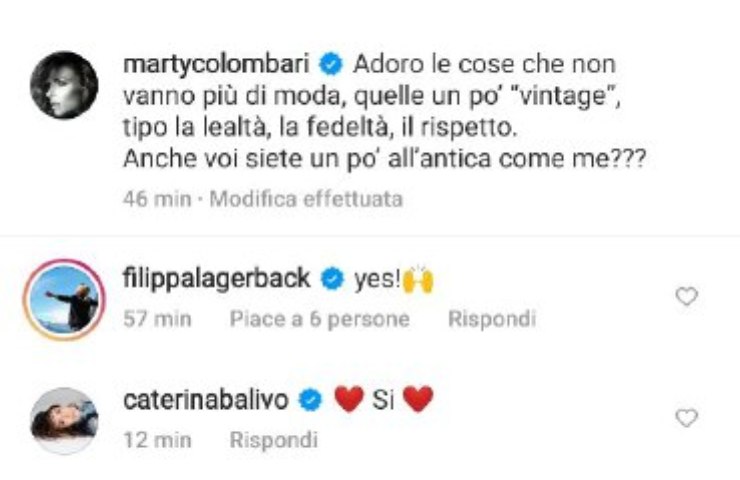Like caterinabalivo's comment with heart icon
The width and height of the screenshot is (740, 480).
[x=686, y=418]
